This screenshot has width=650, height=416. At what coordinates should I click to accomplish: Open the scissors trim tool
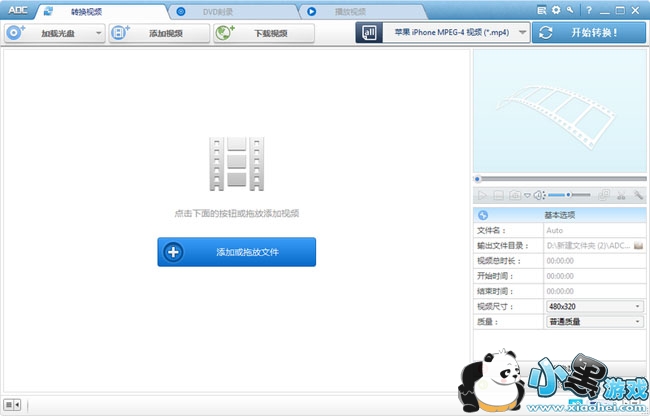click(x=621, y=195)
